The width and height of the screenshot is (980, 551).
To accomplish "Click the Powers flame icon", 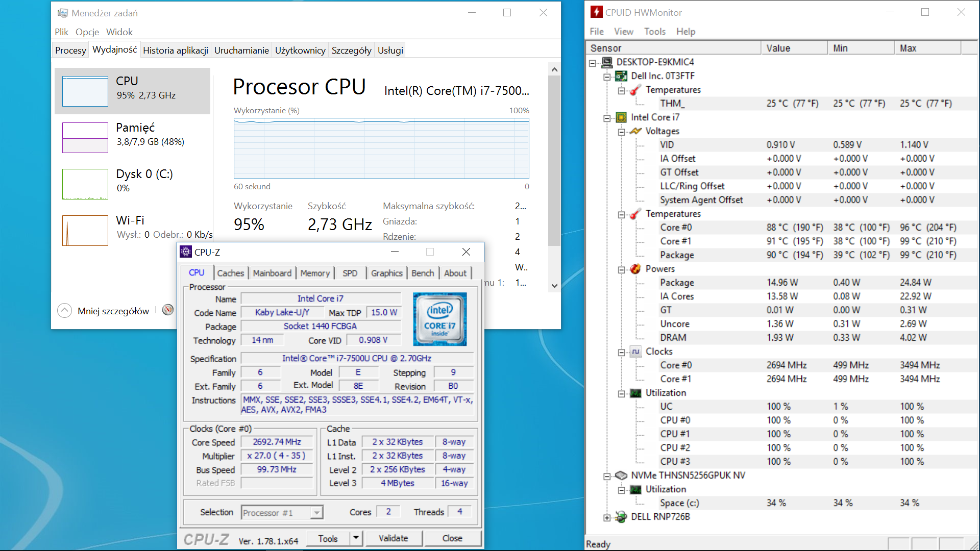I will point(635,269).
